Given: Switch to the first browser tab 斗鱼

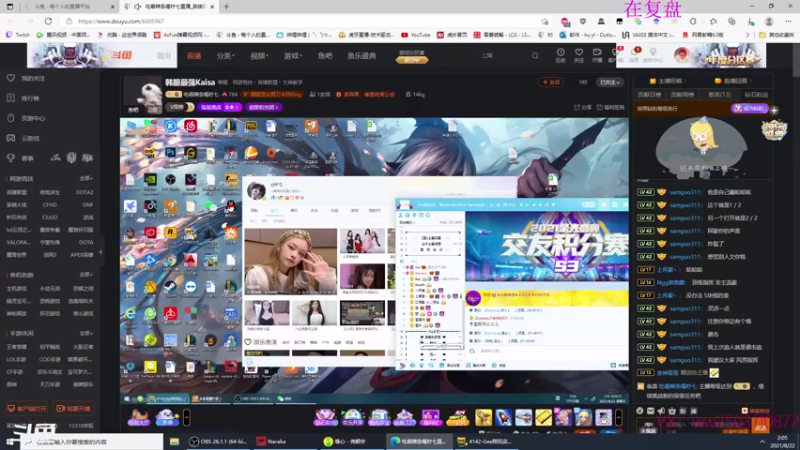Looking at the screenshot, I should [x=69, y=7].
